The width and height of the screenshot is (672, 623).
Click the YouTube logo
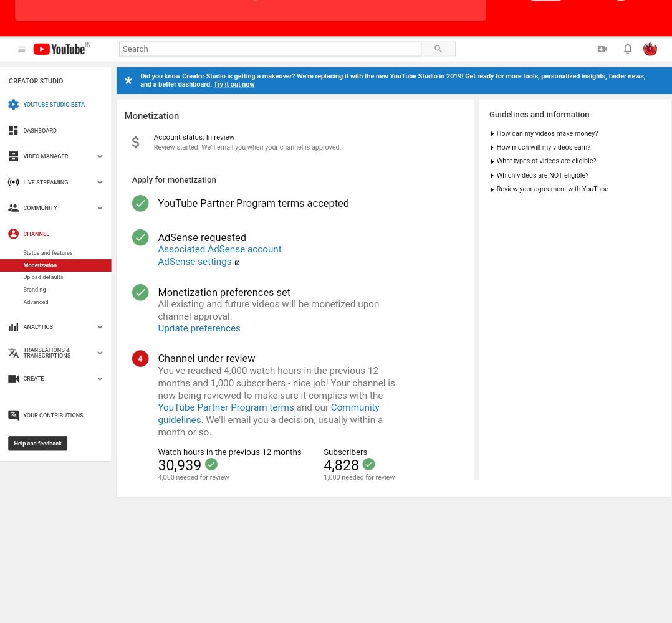59,49
